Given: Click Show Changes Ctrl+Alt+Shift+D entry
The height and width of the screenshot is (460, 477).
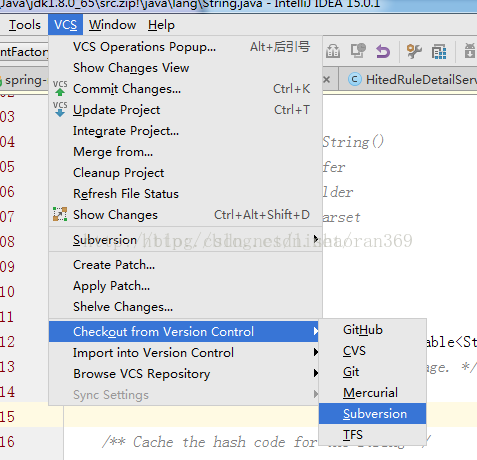Looking at the screenshot, I should 185,215.
